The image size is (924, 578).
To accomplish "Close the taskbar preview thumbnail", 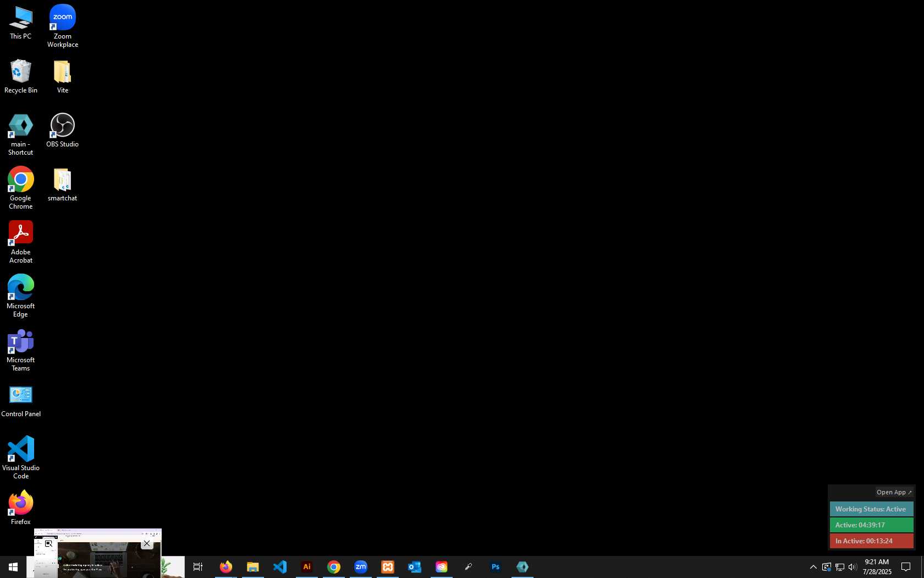I will (147, 543).
